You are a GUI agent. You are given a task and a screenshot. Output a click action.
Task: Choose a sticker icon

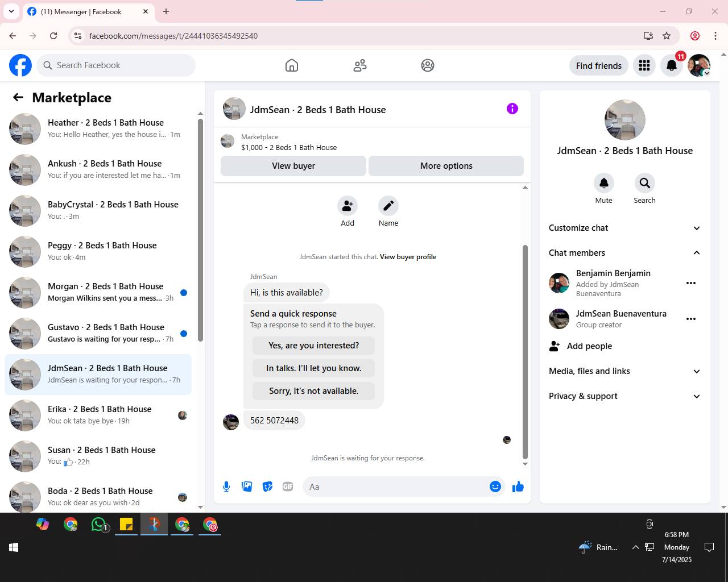pyautogui.click(x=267, y=487)
